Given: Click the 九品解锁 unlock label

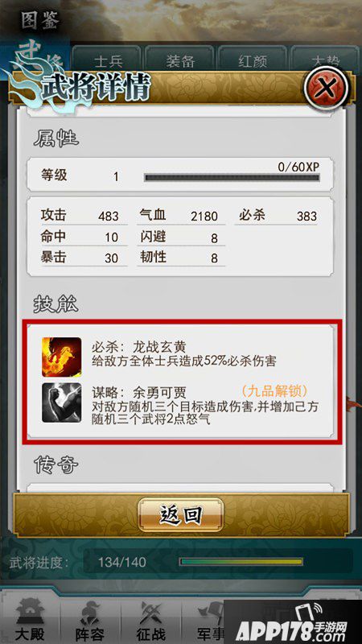Looking at the screenshot, I should tap(274, 390).
